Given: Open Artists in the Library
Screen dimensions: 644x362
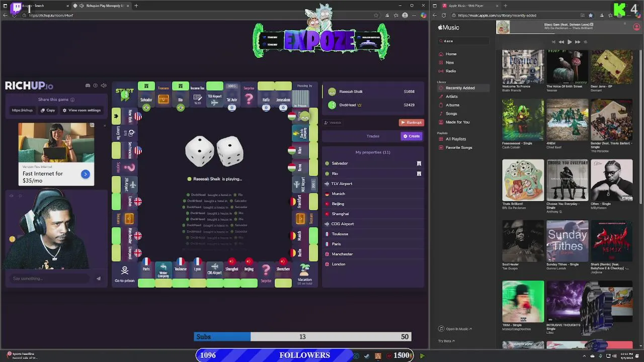Looking at the screenshot, I should point(451,97).
